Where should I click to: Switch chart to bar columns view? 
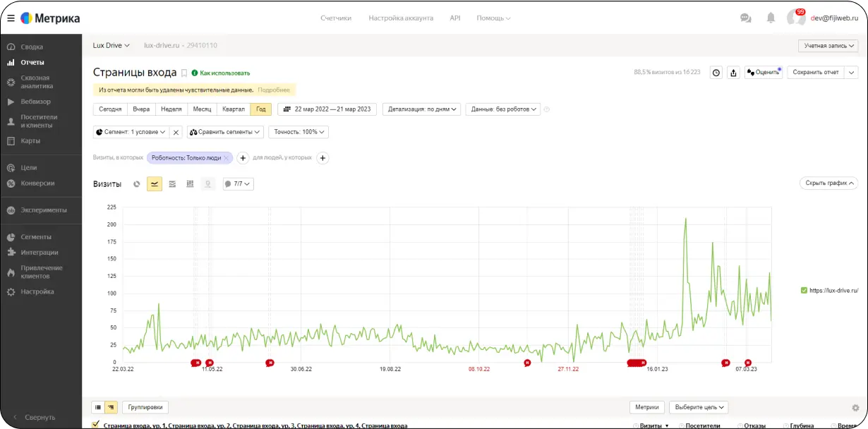(x=190, y=184)
